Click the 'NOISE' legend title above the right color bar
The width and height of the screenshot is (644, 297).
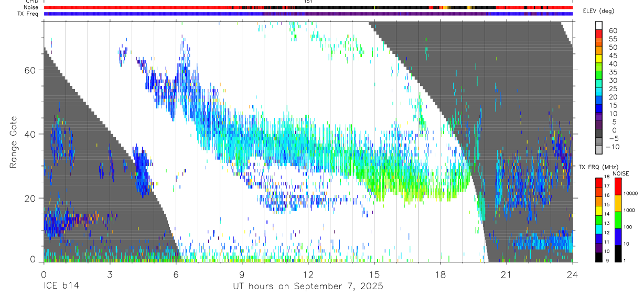click(x=621, y=173)
